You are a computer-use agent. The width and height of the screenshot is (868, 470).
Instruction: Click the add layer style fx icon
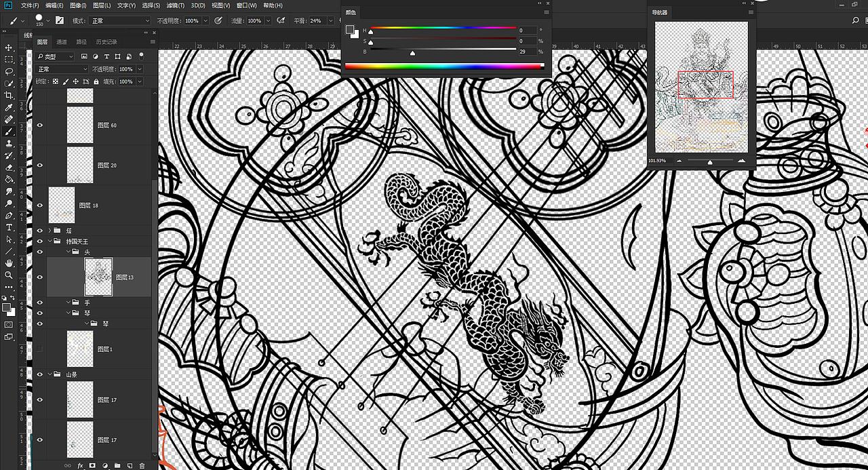pos(80,465)
